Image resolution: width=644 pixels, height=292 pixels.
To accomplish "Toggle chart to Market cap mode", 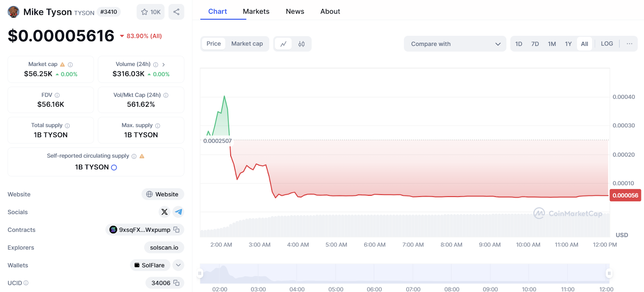I will 247,43.
